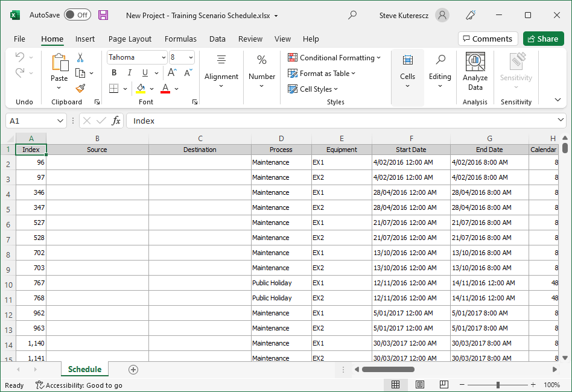This screenshot has width=572, height=392.
Task: Open the Formulas ribbon tab
Action: 180,39
